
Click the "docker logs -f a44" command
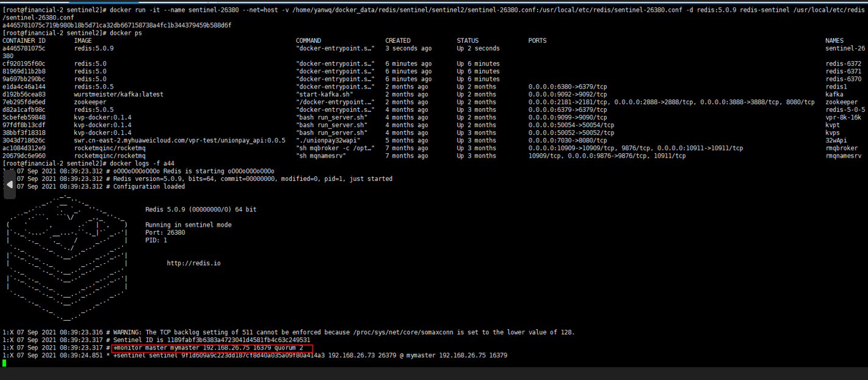click(x=142, y=164)
